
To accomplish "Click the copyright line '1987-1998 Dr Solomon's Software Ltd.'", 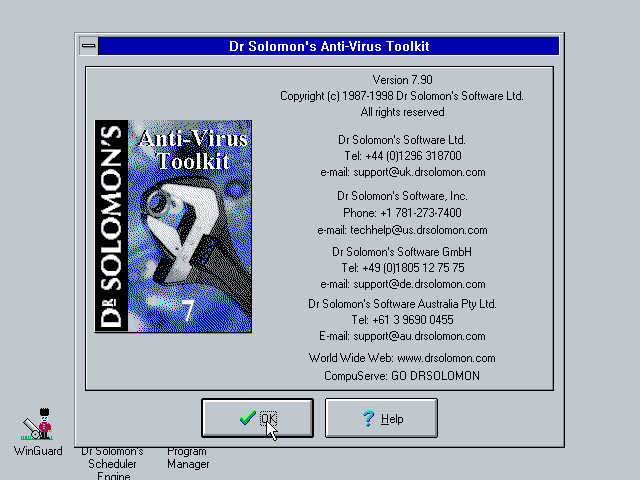I will 402,96.
